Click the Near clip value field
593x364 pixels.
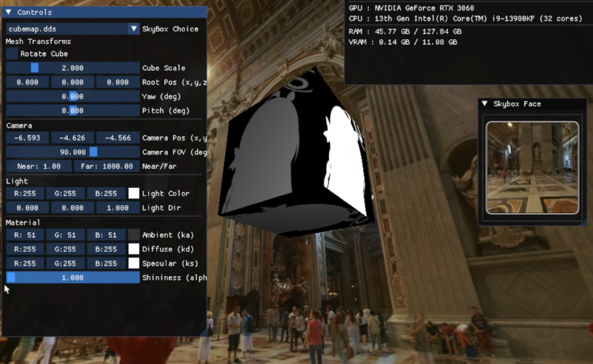39,166
